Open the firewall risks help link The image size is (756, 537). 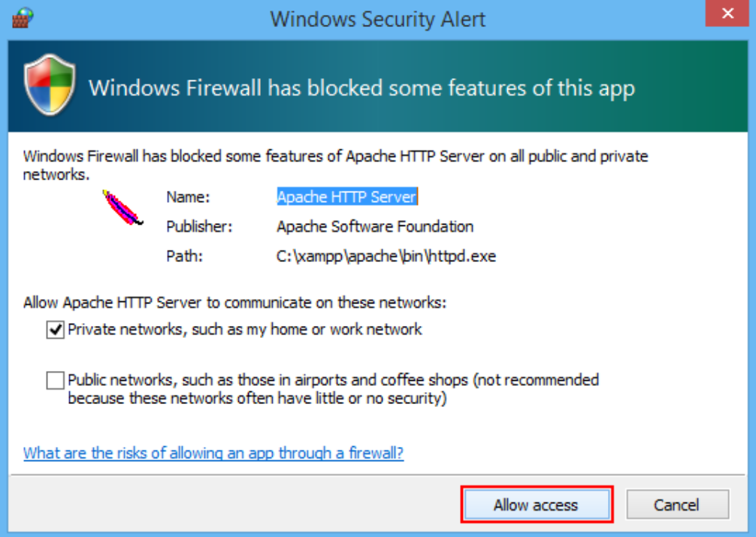click(213, 453)
